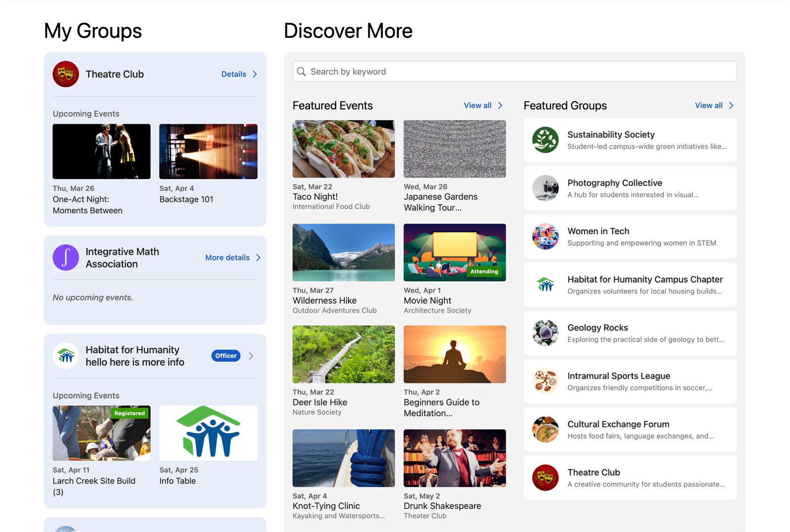Click the Wilderness Hike title text

(324, 301)
